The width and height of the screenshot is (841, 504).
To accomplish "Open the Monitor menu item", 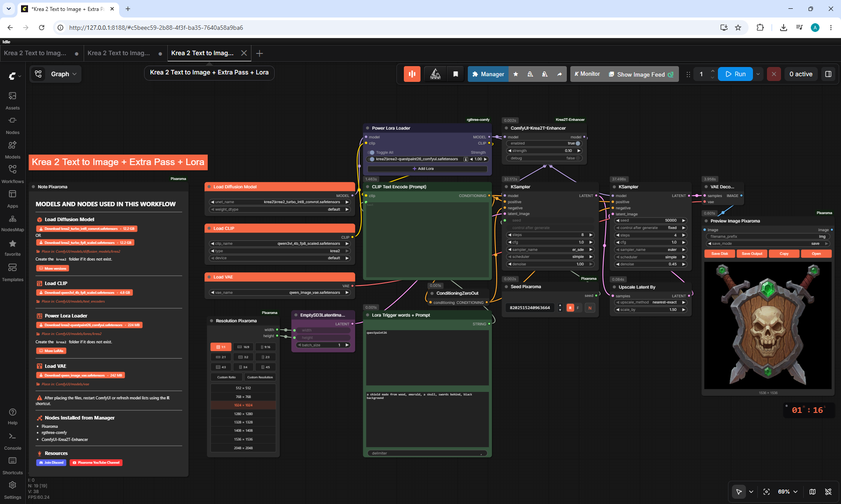I will pos(587,74).
